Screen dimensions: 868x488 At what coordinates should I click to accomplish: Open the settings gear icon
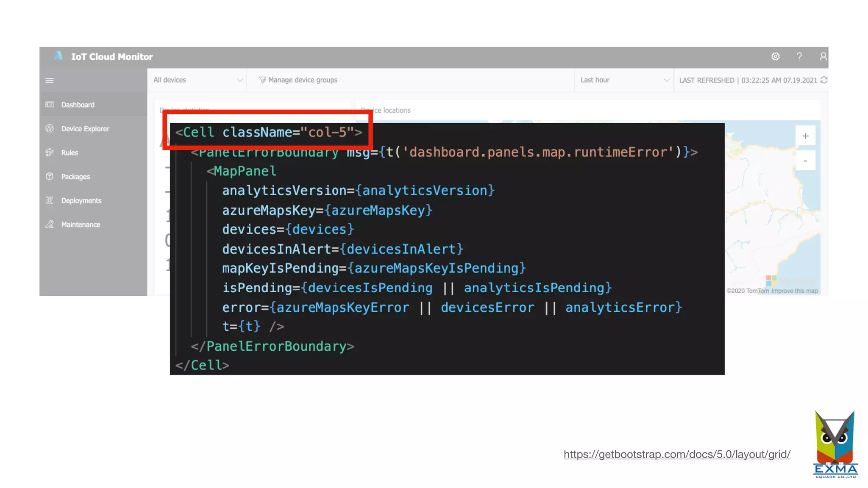tap(775, 56)
